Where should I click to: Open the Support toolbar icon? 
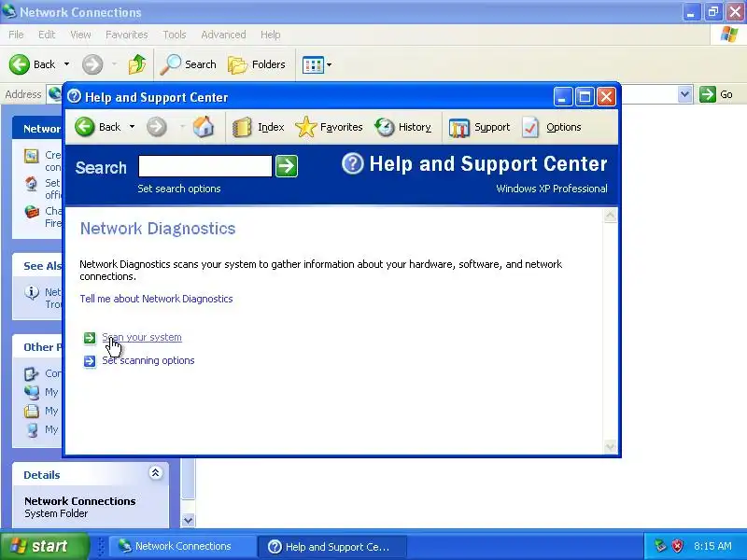(459, 128)
